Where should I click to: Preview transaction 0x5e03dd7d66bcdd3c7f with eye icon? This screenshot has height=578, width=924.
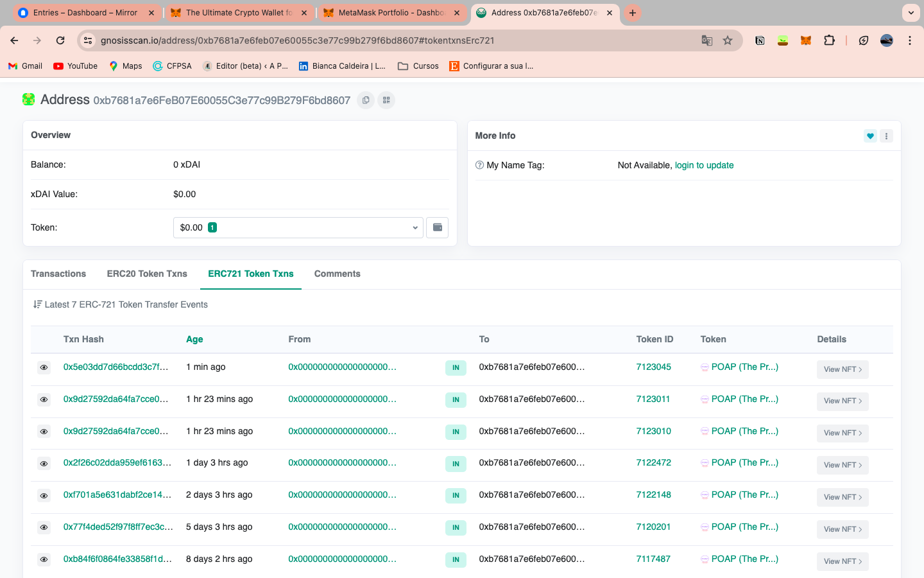point(44,367)
